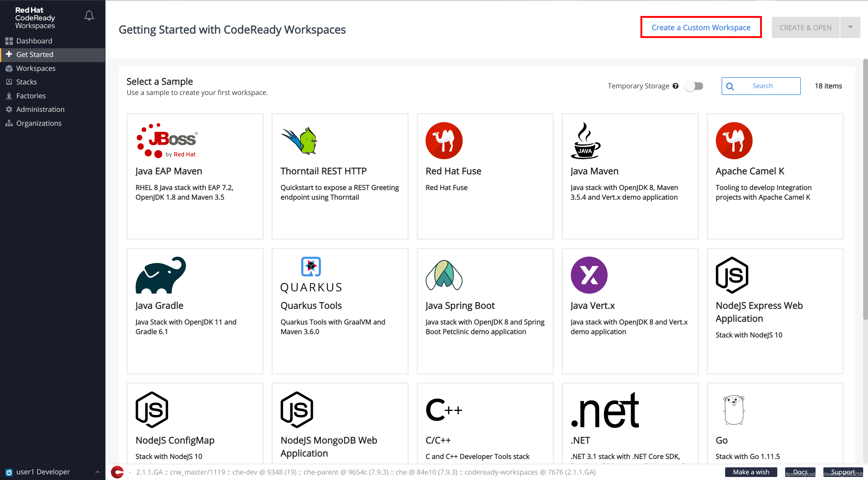This screenshot has width=868, height=480.
Task: Click the user avatar icon at bottom left
Action: pos(9,472)
